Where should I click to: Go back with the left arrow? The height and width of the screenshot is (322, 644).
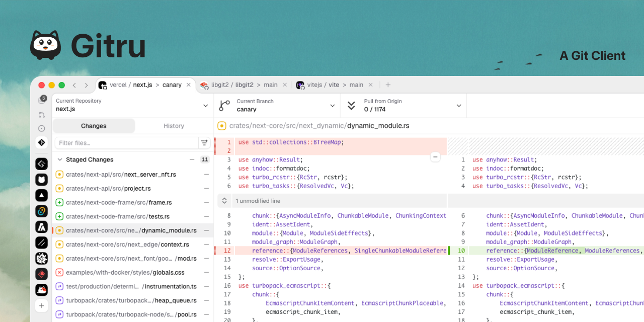pos(74,85)
